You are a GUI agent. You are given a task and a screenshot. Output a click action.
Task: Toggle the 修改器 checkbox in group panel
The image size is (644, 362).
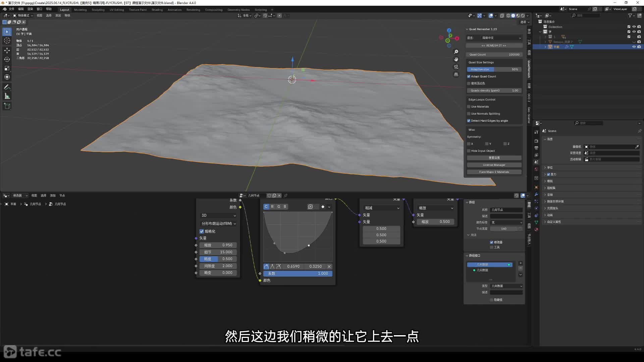point(491,242)
